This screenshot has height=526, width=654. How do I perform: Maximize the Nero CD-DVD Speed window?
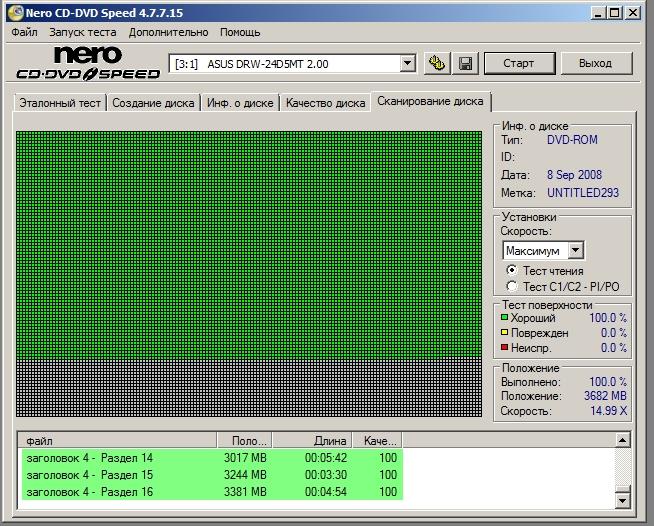coord(614,13)
